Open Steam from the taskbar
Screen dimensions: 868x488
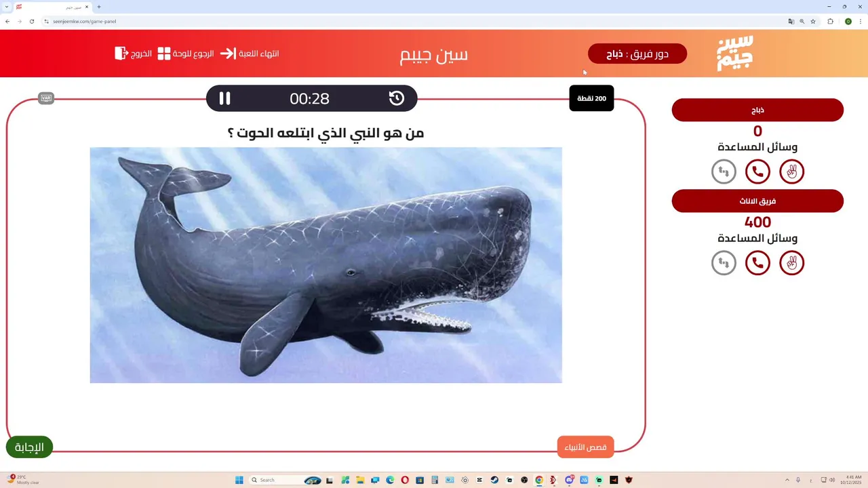click(494, 480)
